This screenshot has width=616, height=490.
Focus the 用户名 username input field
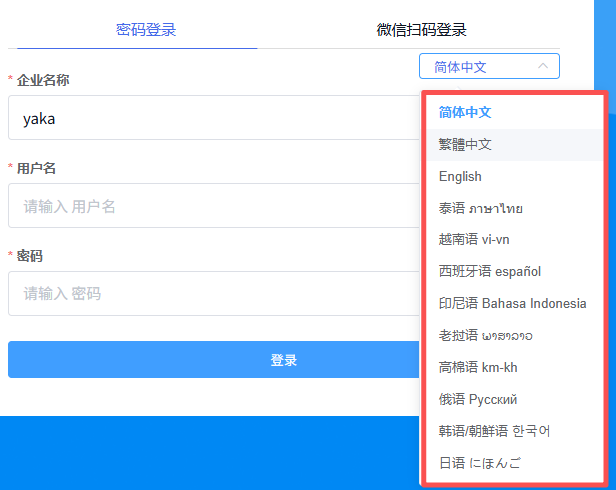[x=210, y=206]
